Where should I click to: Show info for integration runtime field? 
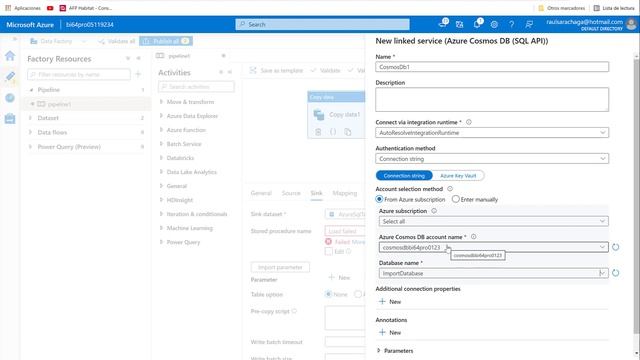[x=469, y=122]
